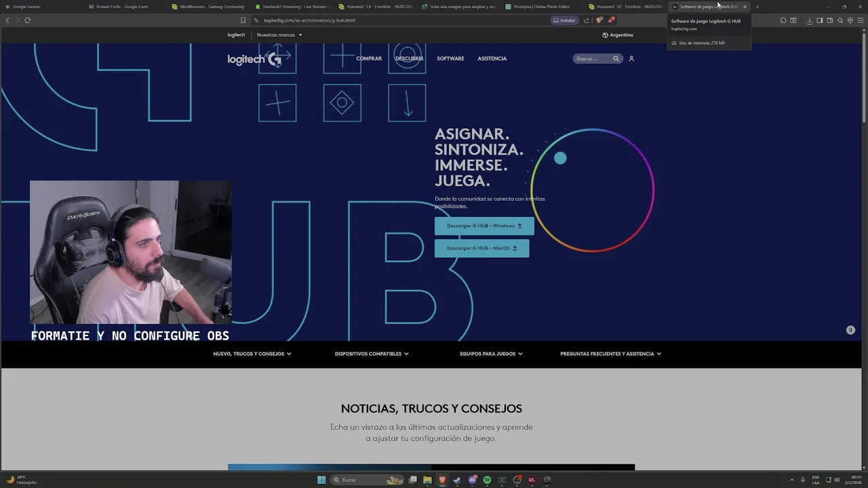Open the Brave VPN shield icon
Viewport: 868px width, 488px height.
850,20
